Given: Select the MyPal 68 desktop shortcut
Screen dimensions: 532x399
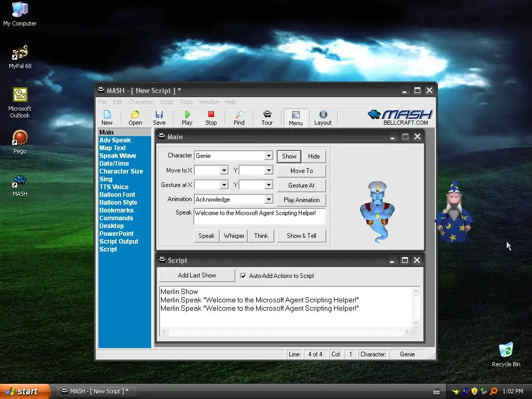Looking at the screenshot, I should tap(20, 57).
